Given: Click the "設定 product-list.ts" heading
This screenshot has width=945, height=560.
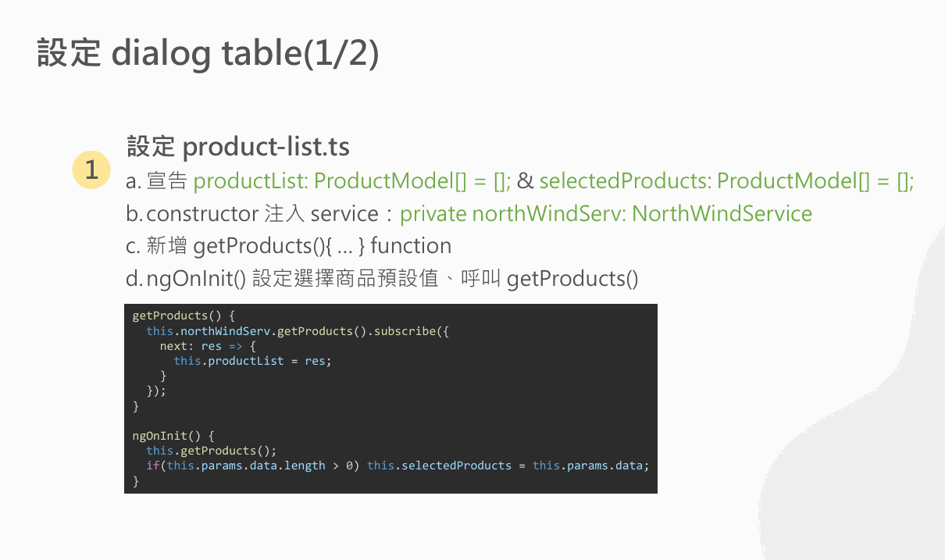Looking at the screenshot, I should (x=238, y=146).
